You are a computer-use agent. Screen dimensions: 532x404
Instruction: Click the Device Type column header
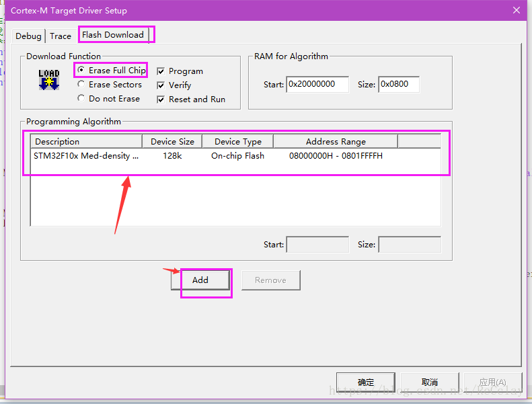[238, 141]
